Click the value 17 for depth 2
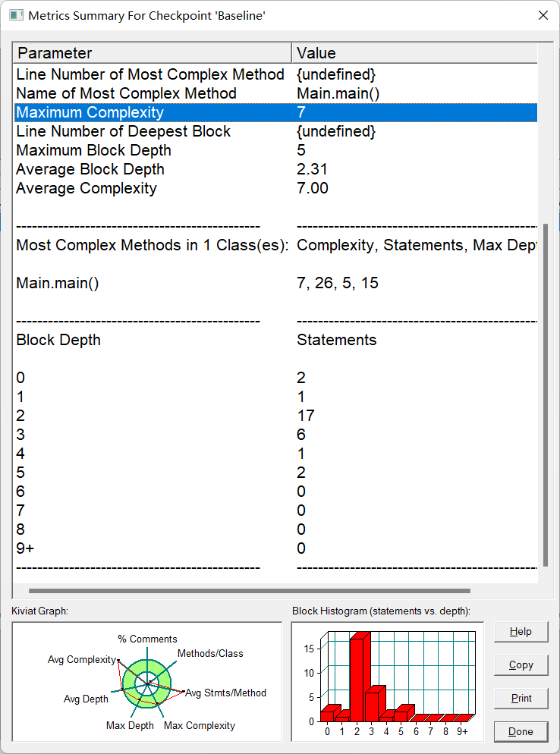The height and width of the screenshot is (754, 560). tap(306, 416)
